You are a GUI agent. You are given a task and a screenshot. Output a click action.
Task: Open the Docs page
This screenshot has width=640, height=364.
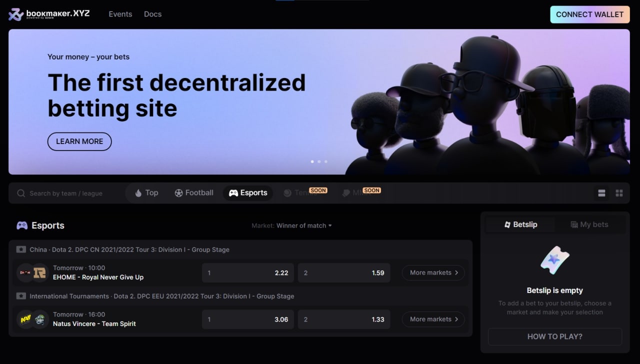click(152, 14)
